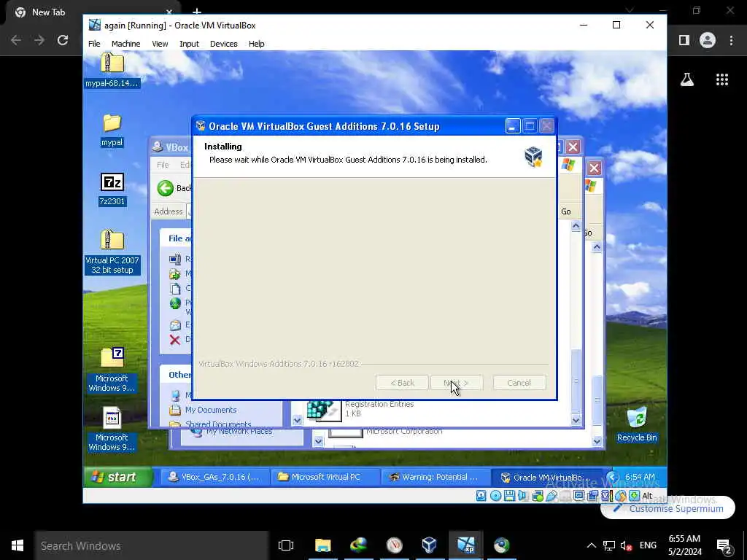Screen dimensions: 747x560
Task: Select Virtual PC 2007 32 bit setup
Action: point(112,252)
